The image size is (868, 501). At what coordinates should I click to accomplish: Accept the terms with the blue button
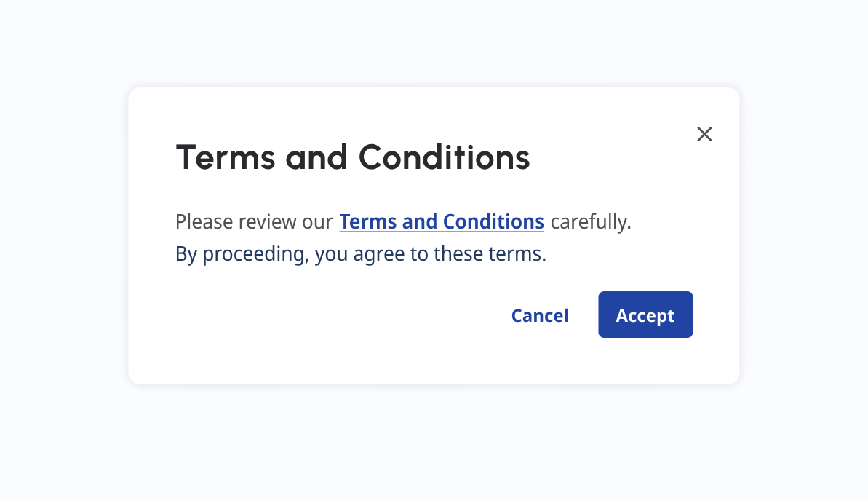point(645,315)
